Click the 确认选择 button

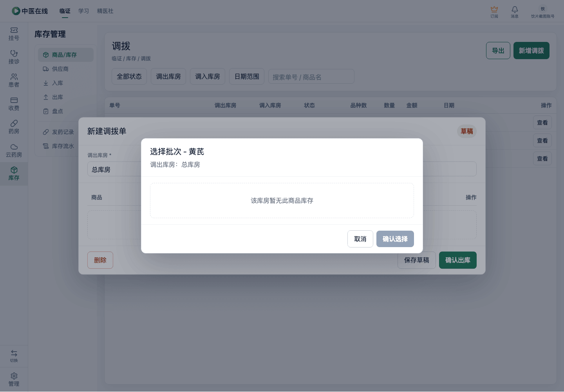click(x=395, y=239)
